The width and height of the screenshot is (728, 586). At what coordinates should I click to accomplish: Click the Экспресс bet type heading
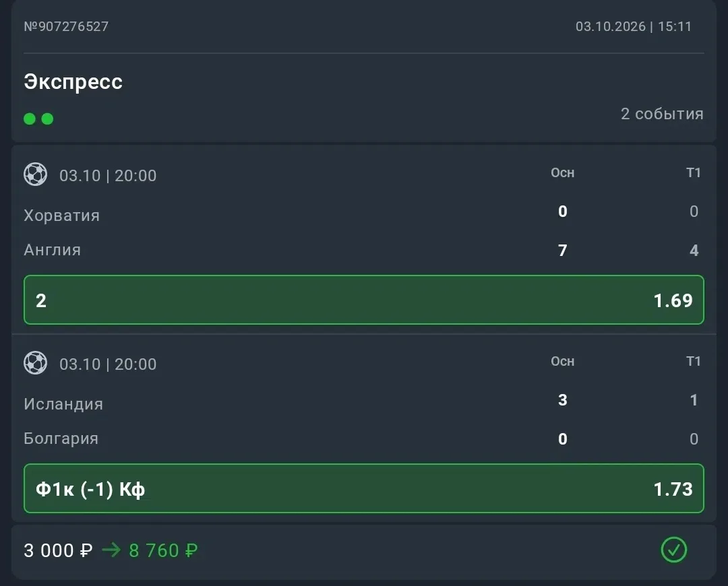73,82
